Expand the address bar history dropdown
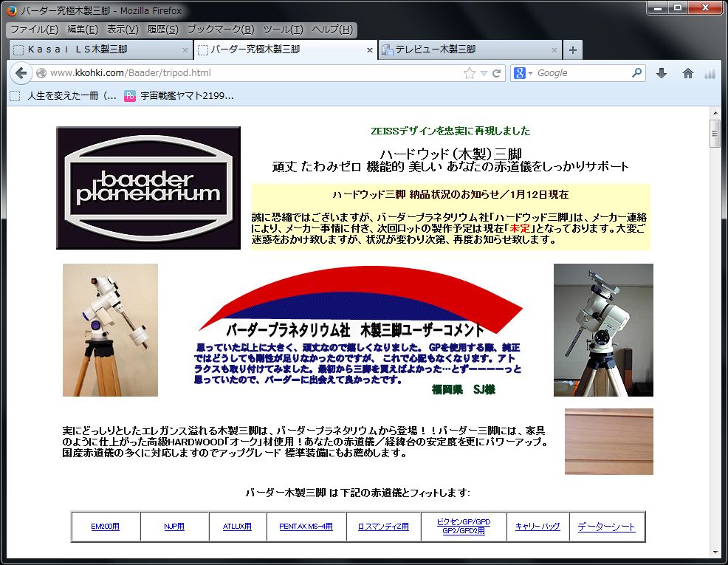Image resolution: width=728 pixels, height=565 pixels. click(484, 73)
